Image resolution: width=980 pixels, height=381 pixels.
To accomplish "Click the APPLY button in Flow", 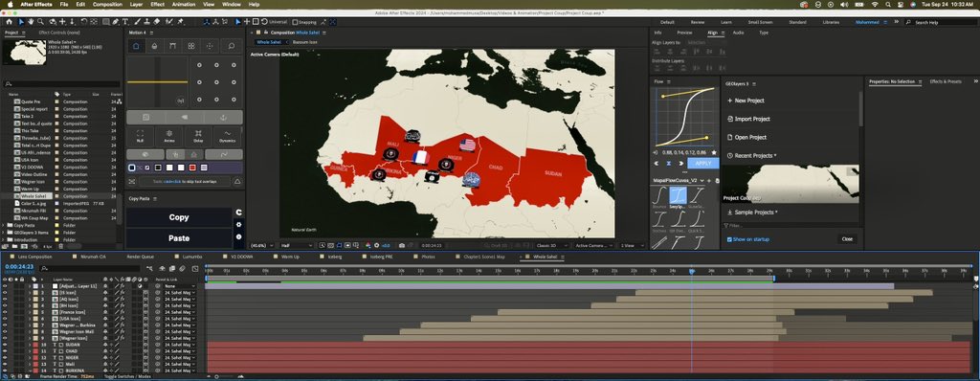I will coord(703,163).
